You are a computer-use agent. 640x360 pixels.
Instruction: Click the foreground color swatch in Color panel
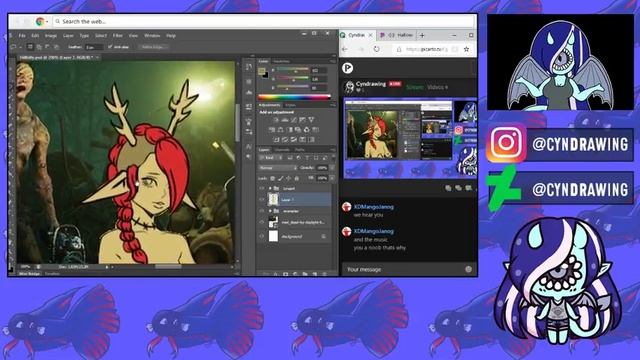pos(262,71)
